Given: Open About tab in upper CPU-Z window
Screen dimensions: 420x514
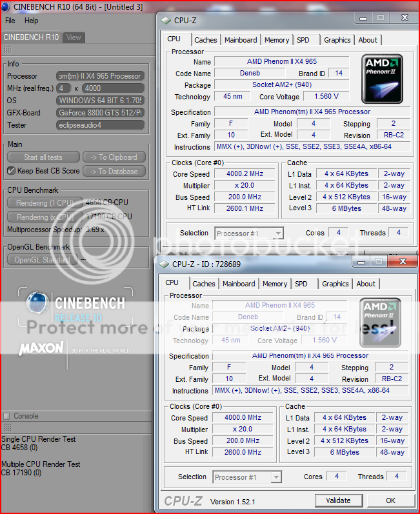Looking at the screenshot, I should coord(368,40).
